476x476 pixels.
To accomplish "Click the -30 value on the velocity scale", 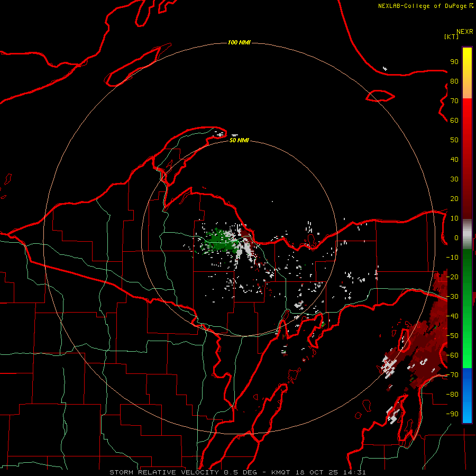I will point(452,297).
